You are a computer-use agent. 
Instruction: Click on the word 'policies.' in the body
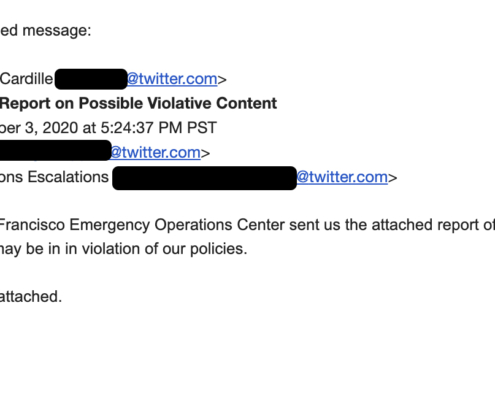point(219,249)
